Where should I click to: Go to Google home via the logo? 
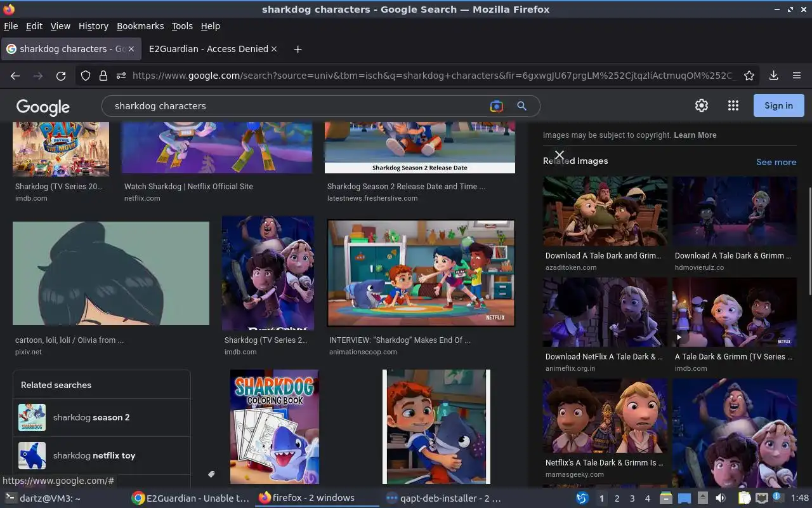click(x=43, y=107)
